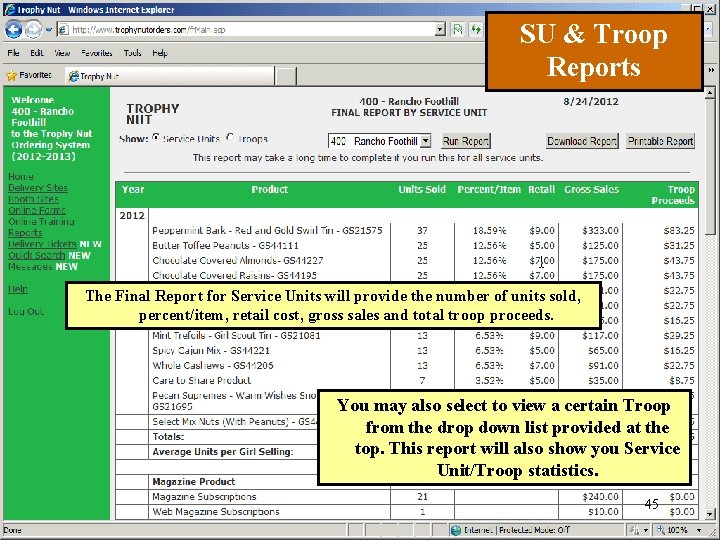Screen dimensions: 720x540
Task: Click the Internet zone globe icon
Action: coord(456,530)
